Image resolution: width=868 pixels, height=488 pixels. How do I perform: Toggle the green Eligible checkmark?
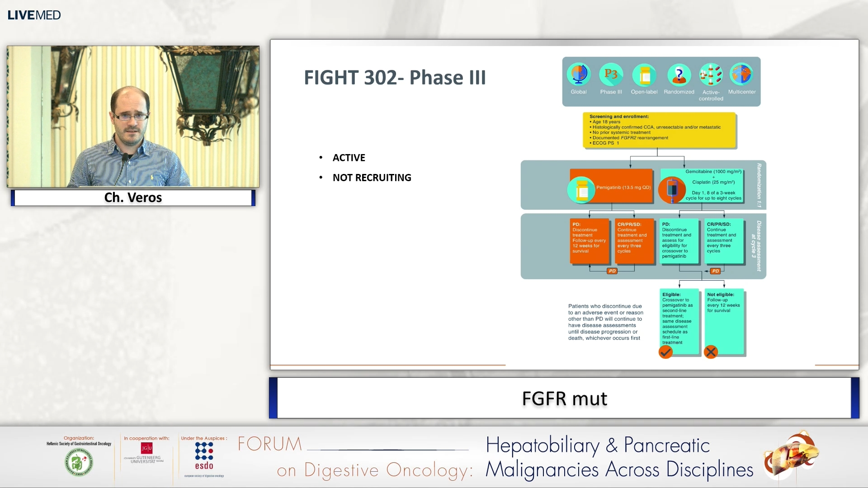tap(665, 352)
